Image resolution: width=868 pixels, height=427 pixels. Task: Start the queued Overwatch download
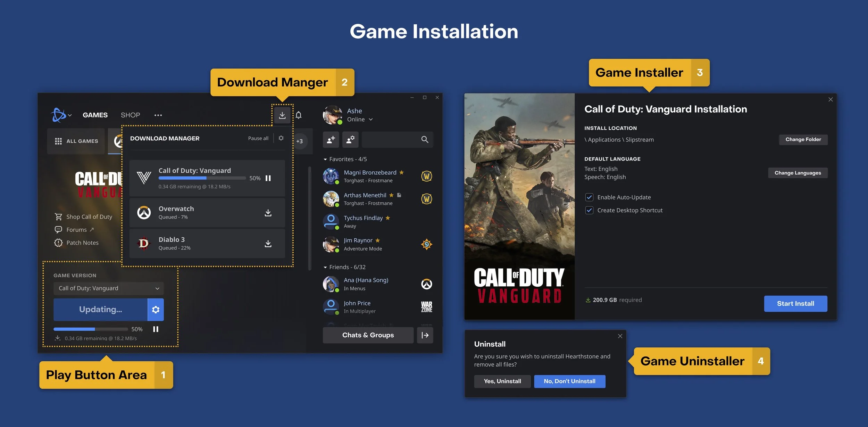268,213
